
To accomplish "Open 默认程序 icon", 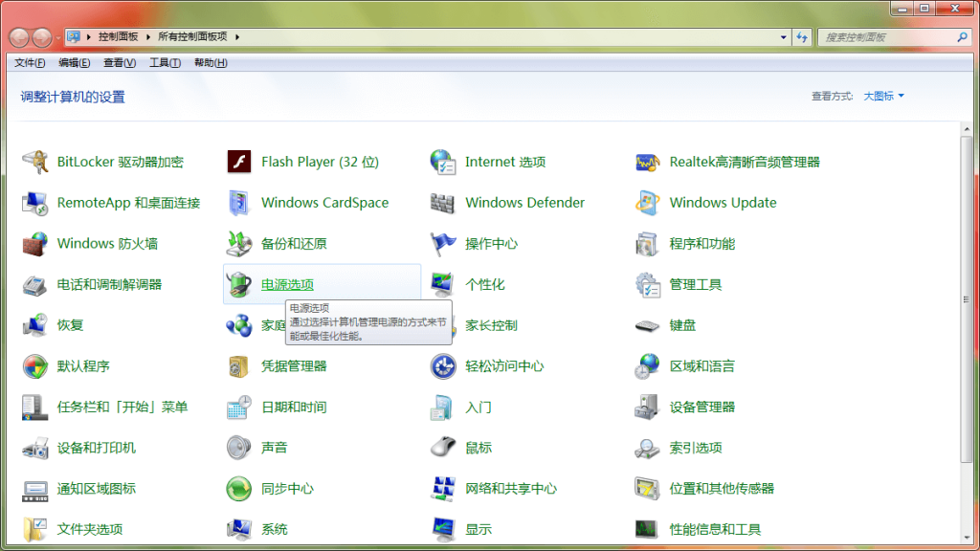I will pyautogui.click(x=35, y=366).
